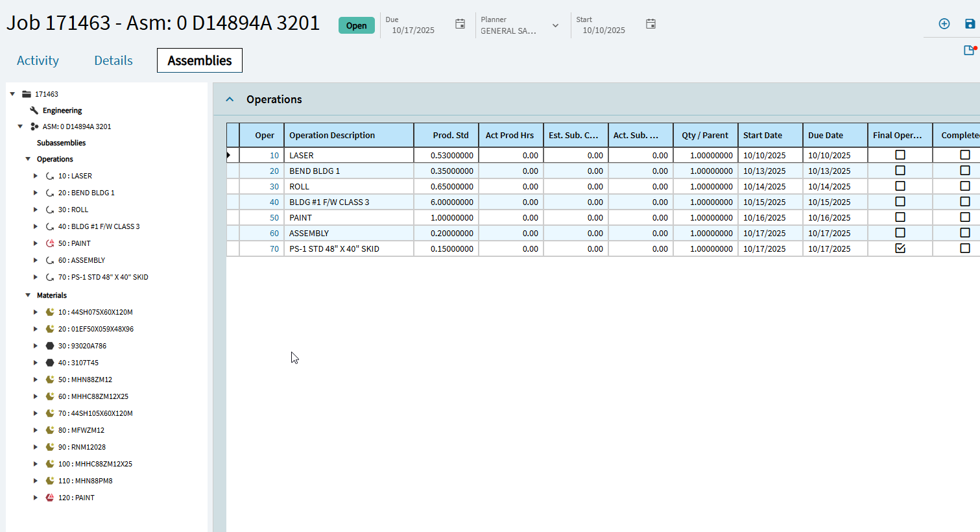Click the Engineering wrench icon
This screenshot has height=532, width=980.
34,110
